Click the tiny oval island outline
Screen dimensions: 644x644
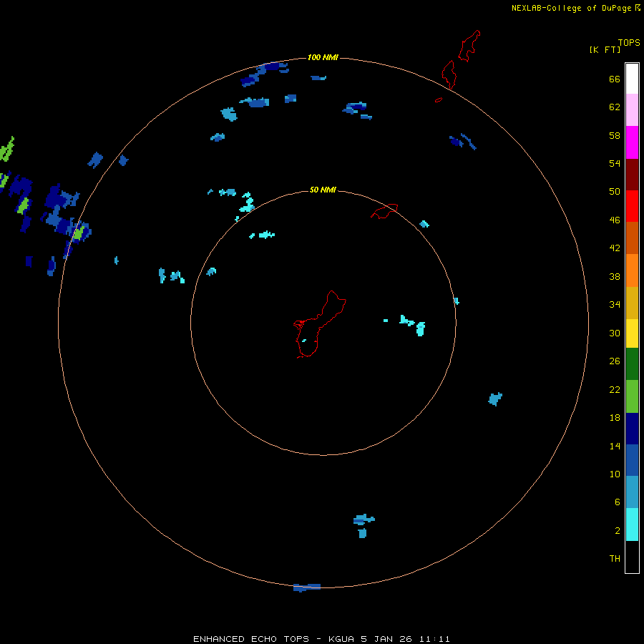click(x=439, y=99)
